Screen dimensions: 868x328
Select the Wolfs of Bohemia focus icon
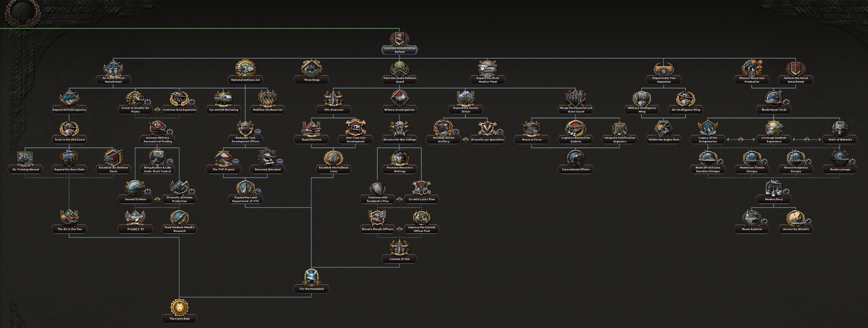pyautogui.click(x=840, y=128)
